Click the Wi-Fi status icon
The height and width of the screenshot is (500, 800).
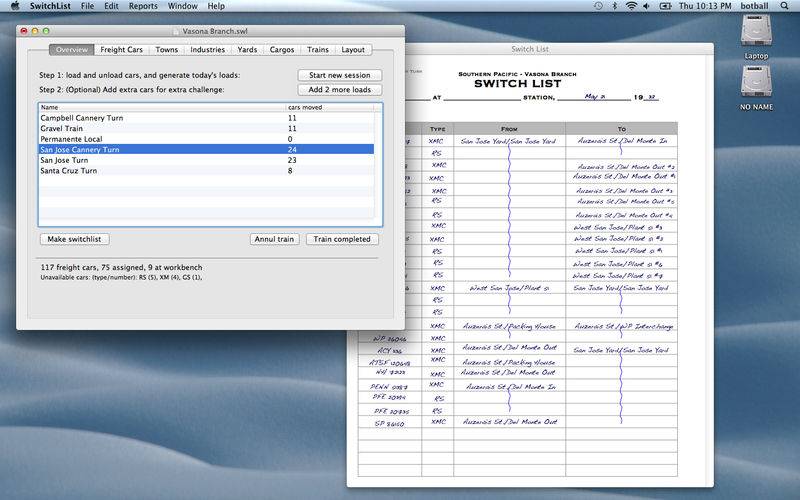pos(632,6)
